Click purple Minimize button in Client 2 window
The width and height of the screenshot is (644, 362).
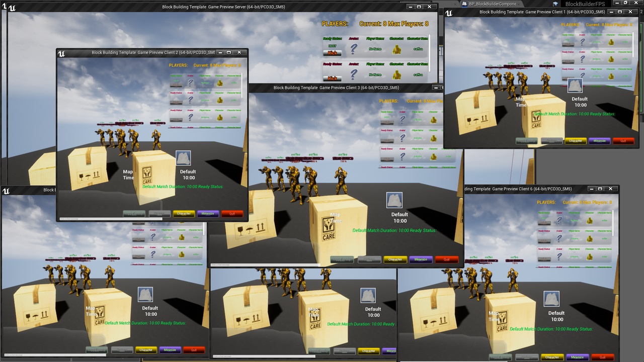tap(208, 214)
